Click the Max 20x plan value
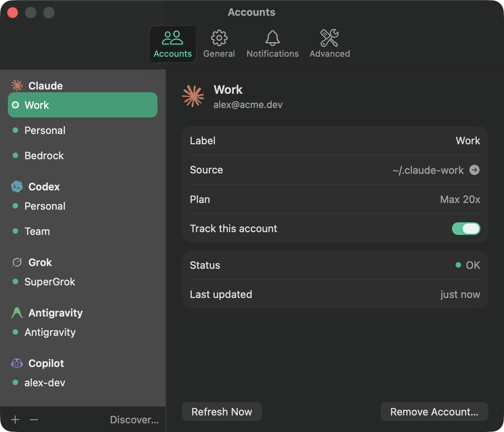This screenshot has height=432, width=504. point(460,199)
